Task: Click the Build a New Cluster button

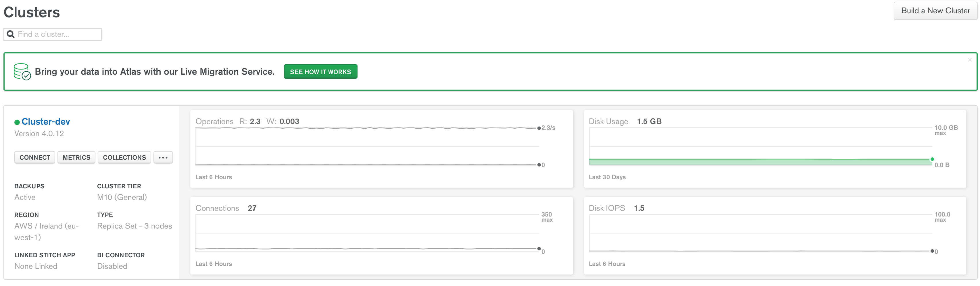Action: [935, 11]
